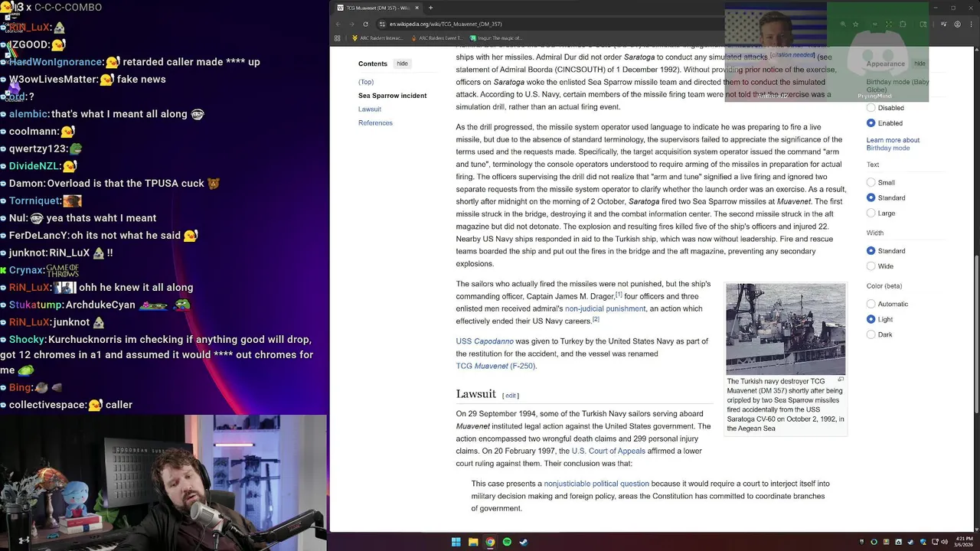Open non-judicial punishment link
The height and width of the screenshot is (551, 980).
(x=605, y=308)
